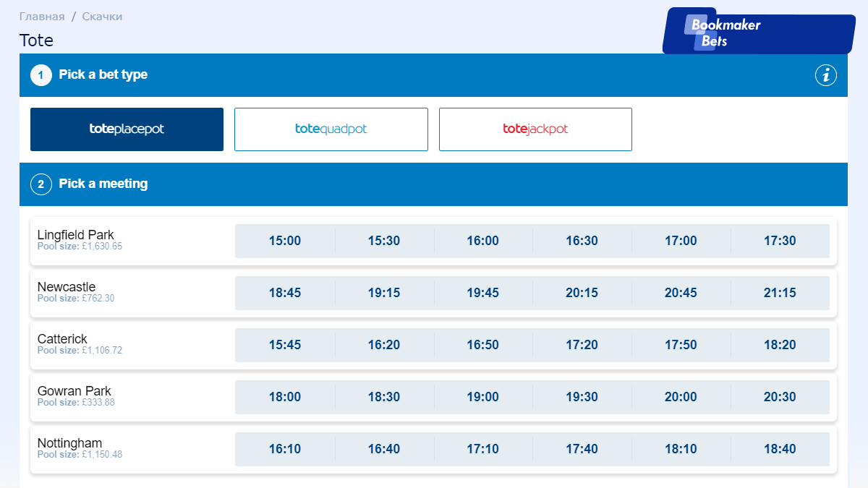Pick the Lingfield Park 15:00 race
Screen dimensions: 868x488
[x=285, y=241]
